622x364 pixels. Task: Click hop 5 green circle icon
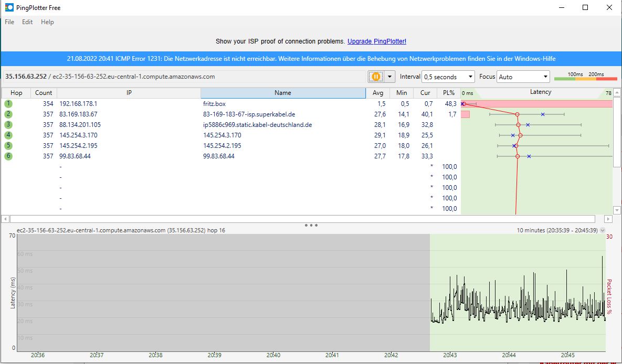[x=8, y=146]
